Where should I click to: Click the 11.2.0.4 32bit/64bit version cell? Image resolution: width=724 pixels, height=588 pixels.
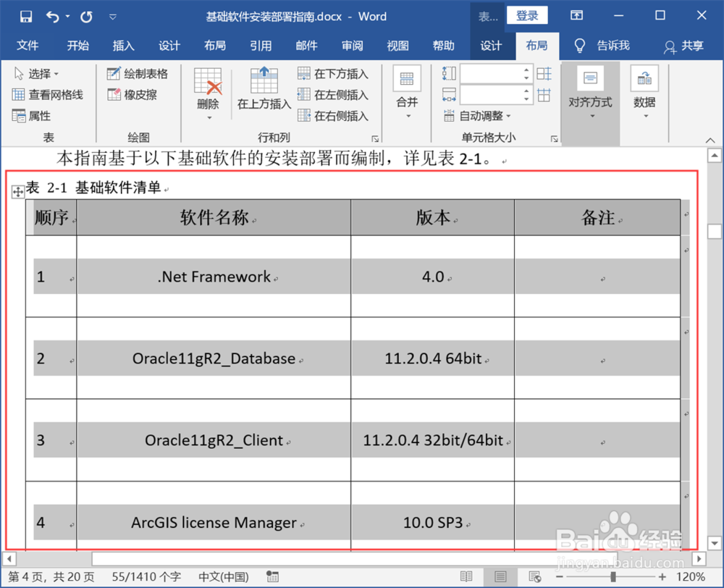[433, 440]
